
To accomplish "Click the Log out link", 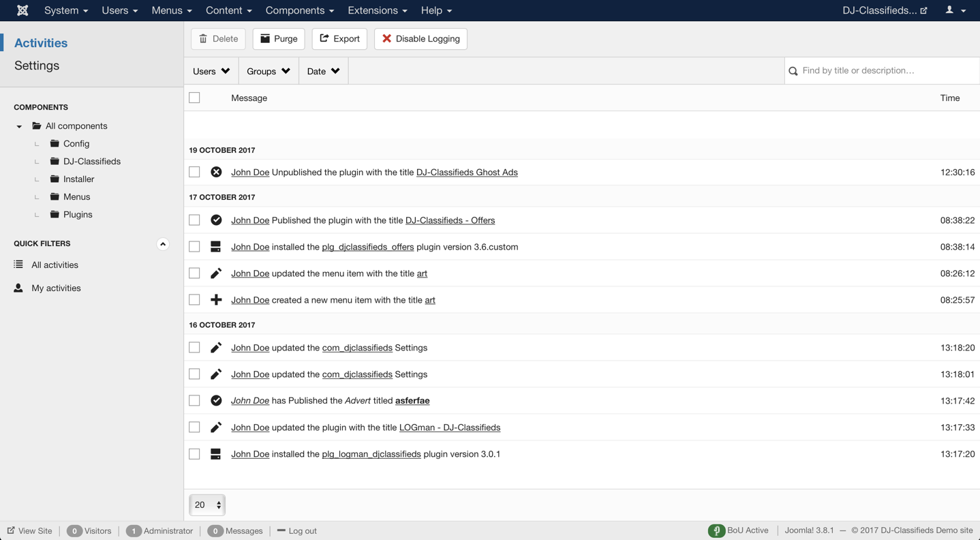I will [297, 530].
